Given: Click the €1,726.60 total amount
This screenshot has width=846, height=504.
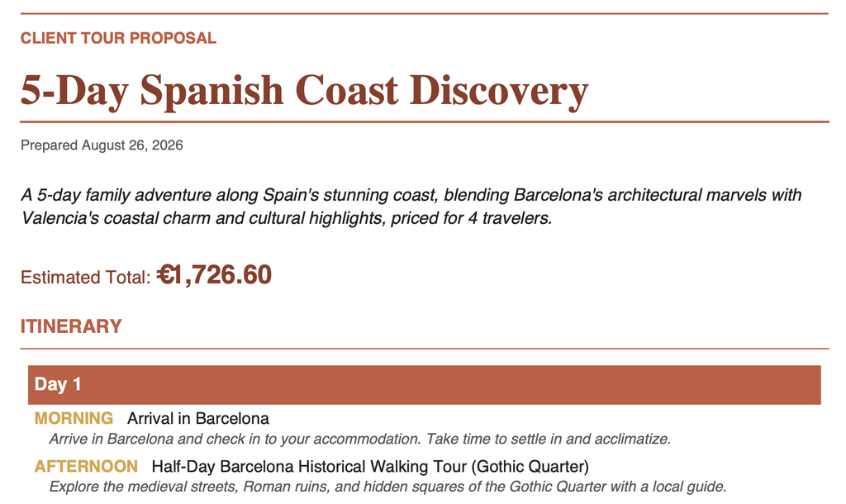Looking at the screenshot, I should (x=214, y=274).
